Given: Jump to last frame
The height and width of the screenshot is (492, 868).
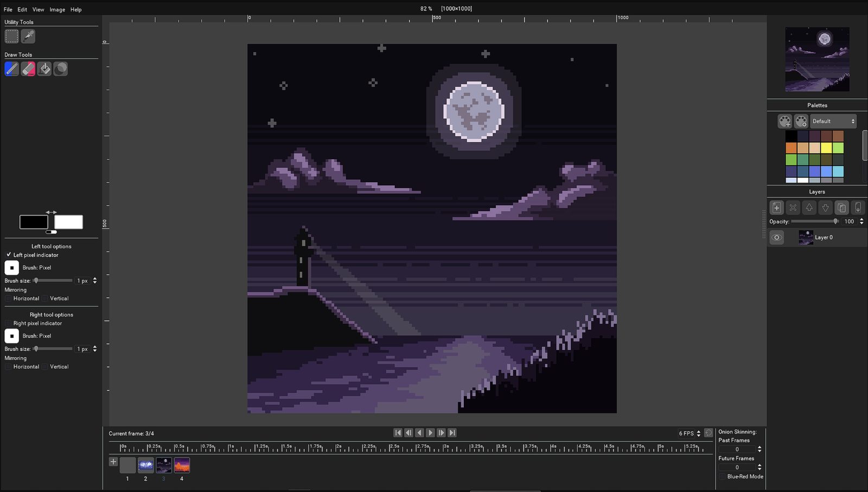Looking at the screenshot, I should coord(452,433).
